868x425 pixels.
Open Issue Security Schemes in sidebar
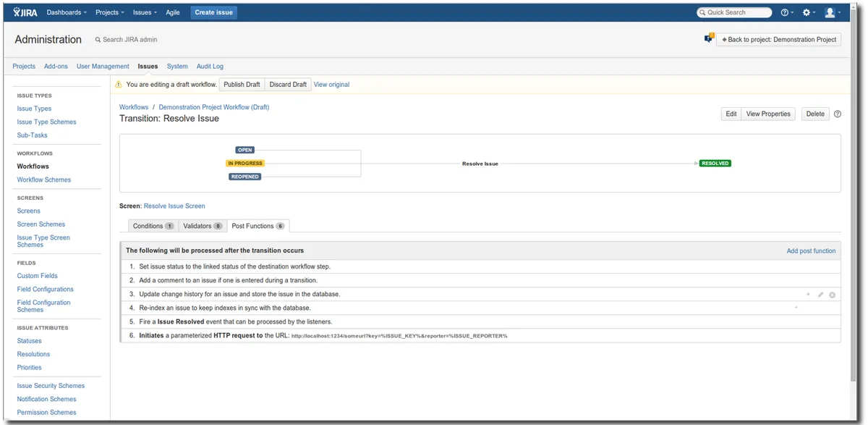51,386
